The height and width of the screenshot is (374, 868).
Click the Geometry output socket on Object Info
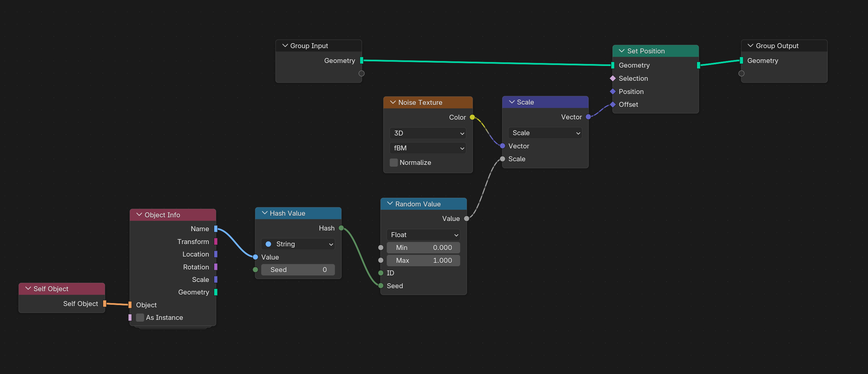pyautogui.click(x=216, y=292)
